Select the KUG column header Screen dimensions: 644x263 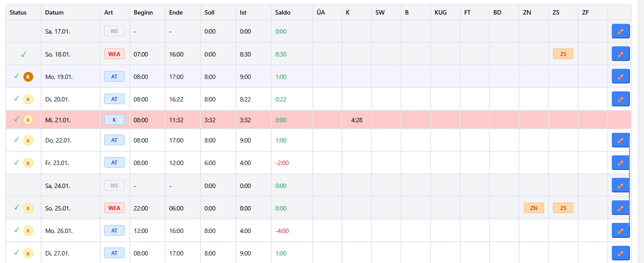(441, 12)
